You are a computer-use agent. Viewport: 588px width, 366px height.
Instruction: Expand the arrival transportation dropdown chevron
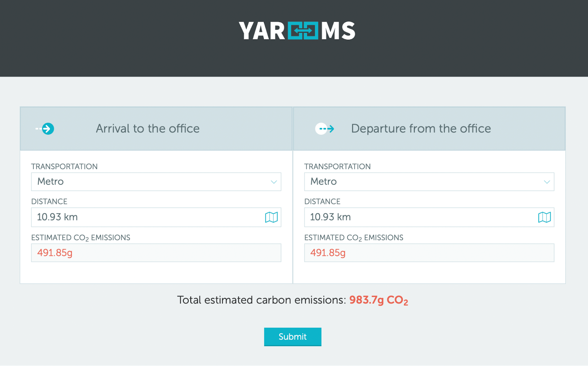(x=273, y=182)
